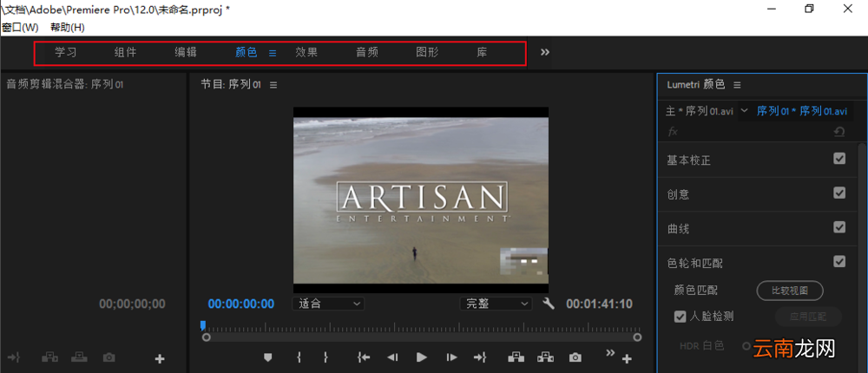Screen dimensions: 868x373
Task: Switch to the 效果 workspace tab
Action: 306,53
